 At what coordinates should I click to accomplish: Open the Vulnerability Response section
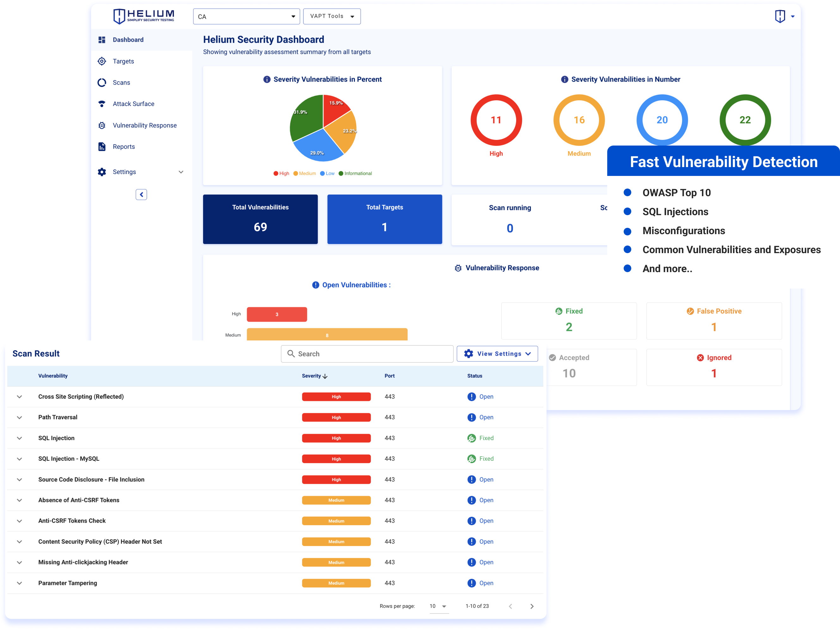(x=144, y=125)
